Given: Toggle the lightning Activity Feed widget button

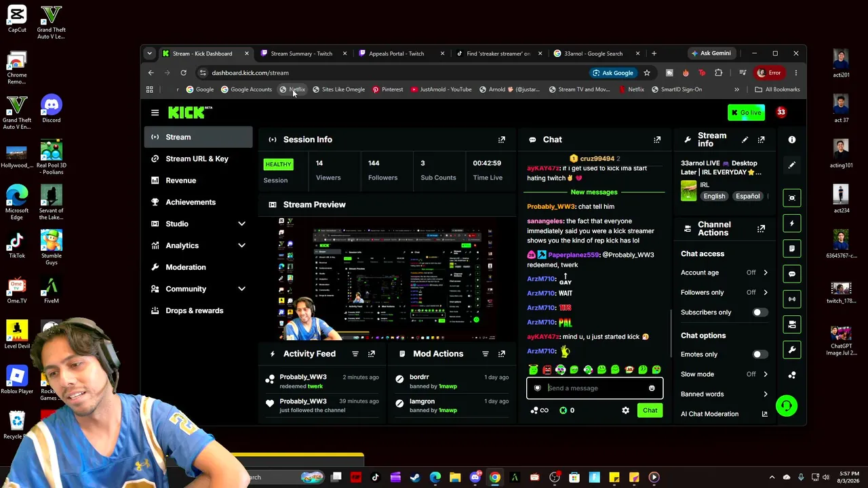Looking at the screenshot, I should pos(792,223).
